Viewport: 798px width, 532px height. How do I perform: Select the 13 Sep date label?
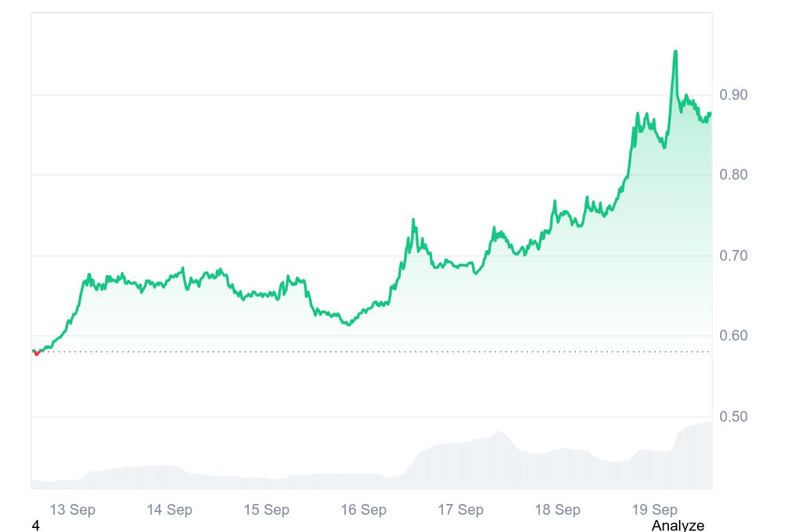point(72,510)
